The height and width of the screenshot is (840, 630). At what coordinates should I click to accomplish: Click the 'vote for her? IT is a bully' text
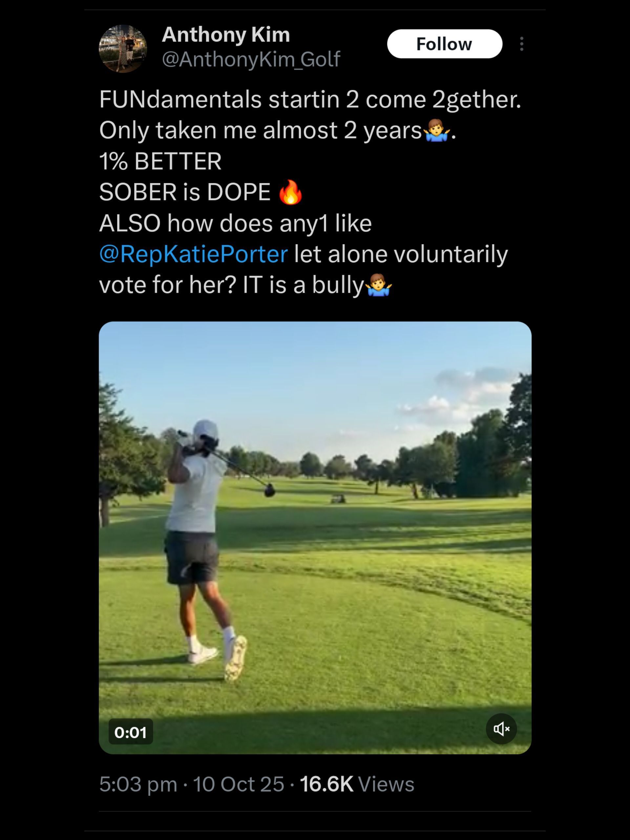[232, 285]
